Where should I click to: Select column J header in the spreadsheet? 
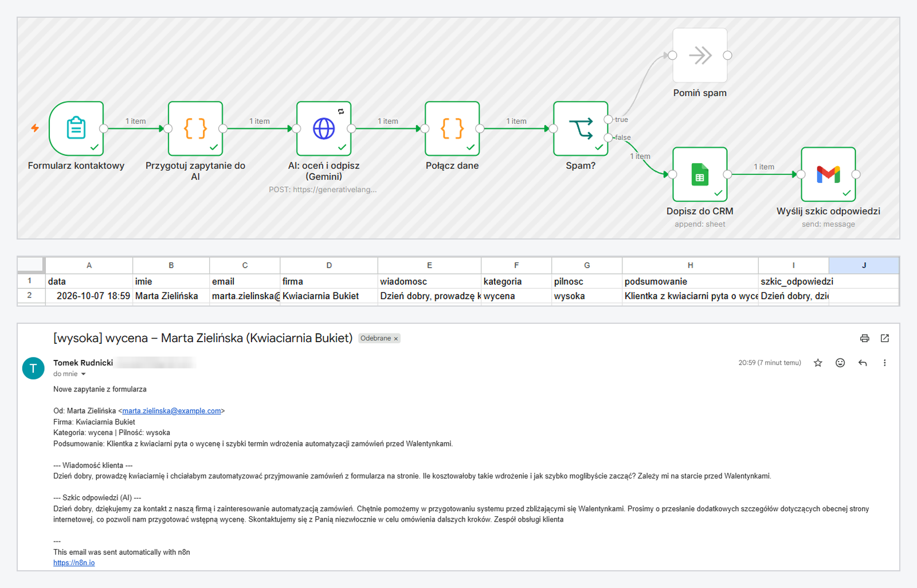(x=864, y=265)
